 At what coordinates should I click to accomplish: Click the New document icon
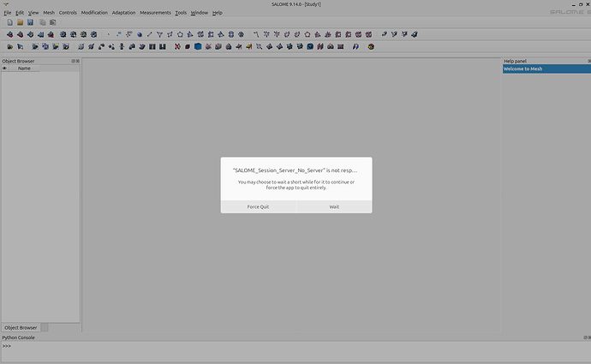click(9, 22)
